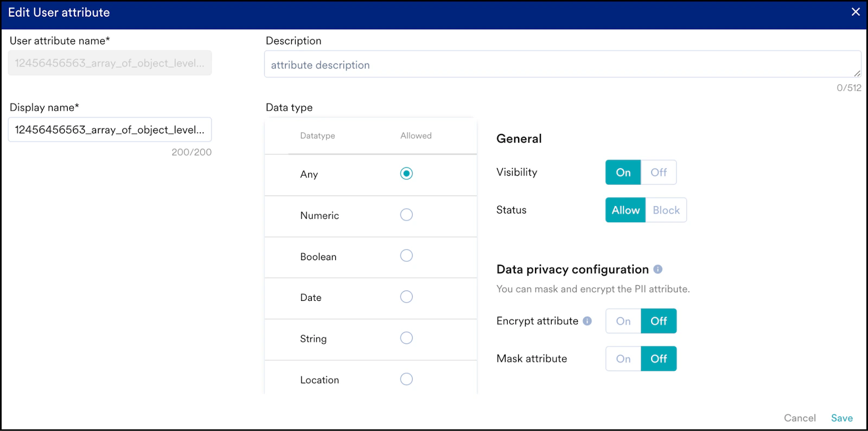Click the PII attribute help text
This screenshot has width=868, height=431.
click(593, 289)
